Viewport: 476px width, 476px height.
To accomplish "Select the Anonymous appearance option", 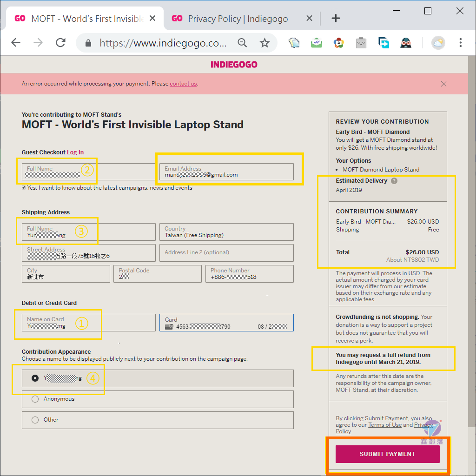I will (35, 399).
